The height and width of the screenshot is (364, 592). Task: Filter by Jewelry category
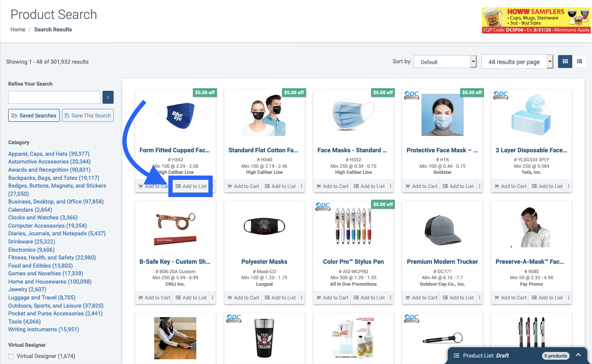(x=27, y=290)
